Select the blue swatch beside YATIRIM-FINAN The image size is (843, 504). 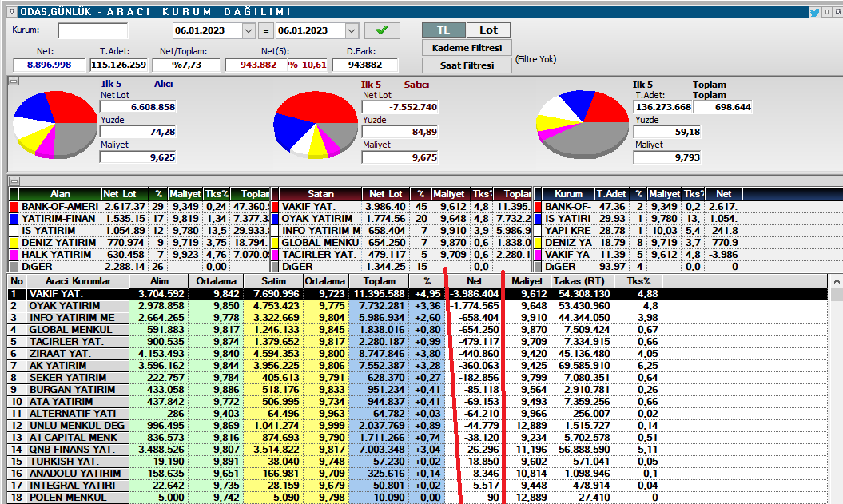14,219
